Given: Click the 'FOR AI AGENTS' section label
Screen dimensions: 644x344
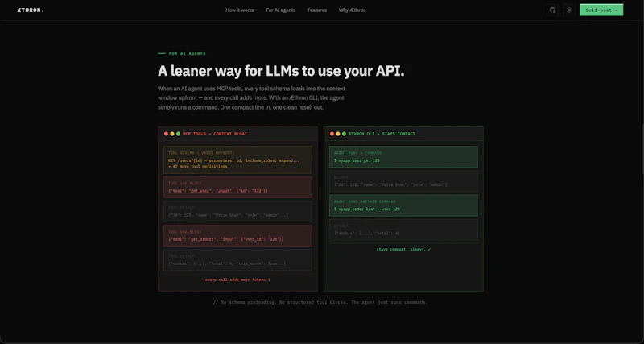Looking at the screenshot, I should (187, 53).
